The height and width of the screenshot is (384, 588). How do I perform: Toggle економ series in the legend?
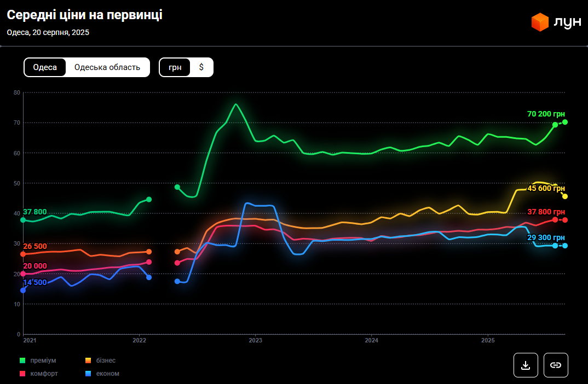[x=107, y=374]
